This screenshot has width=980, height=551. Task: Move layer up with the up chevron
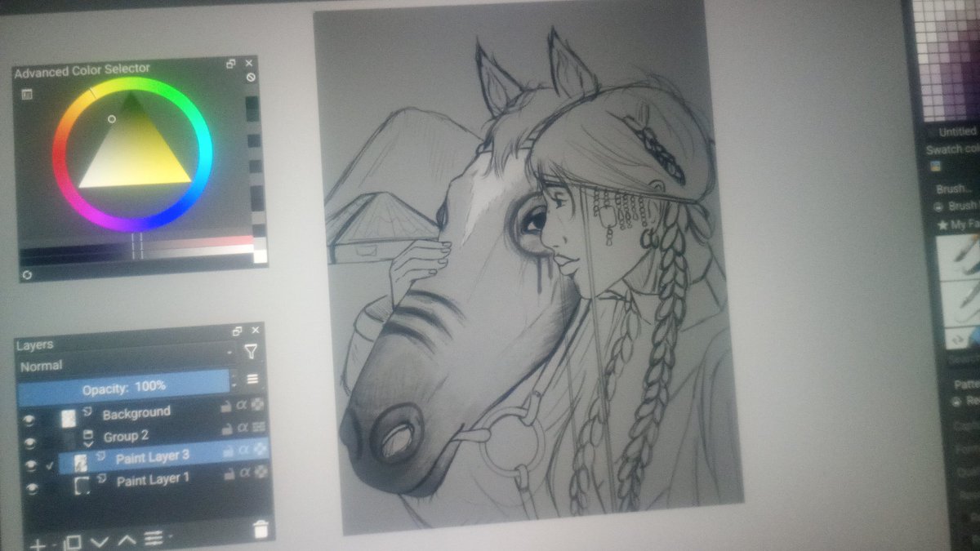[x=127, y=539]
